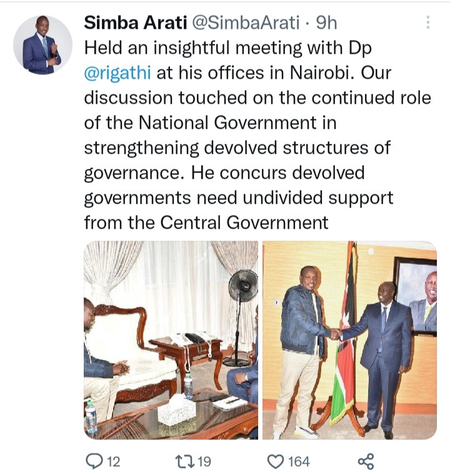View the right handshake photo
The image size is (450, 476).
[349, 340]
